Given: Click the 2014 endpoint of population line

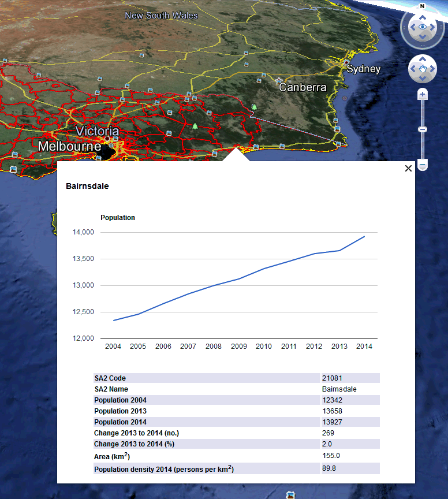Looking at the screenshot, I should [364, 236].
